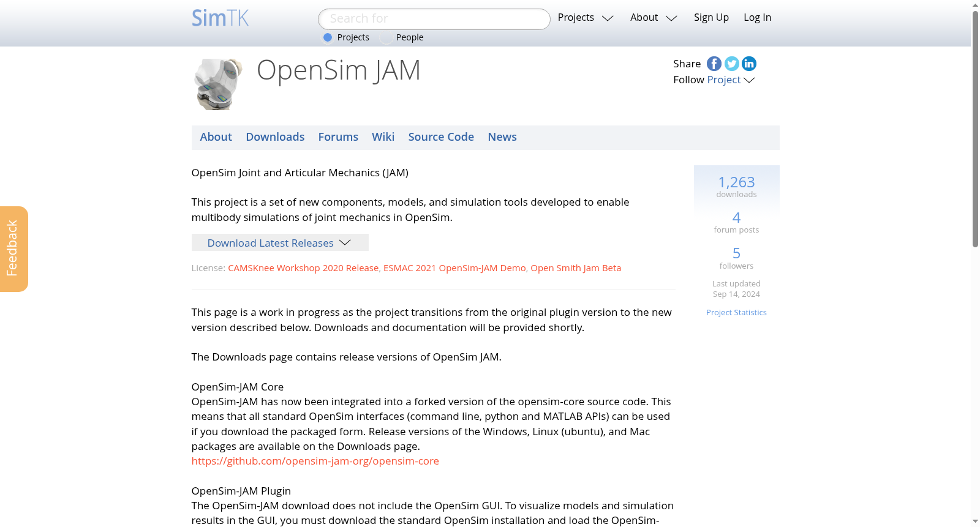Open the Follow Project dropdown

click(731, 80)
